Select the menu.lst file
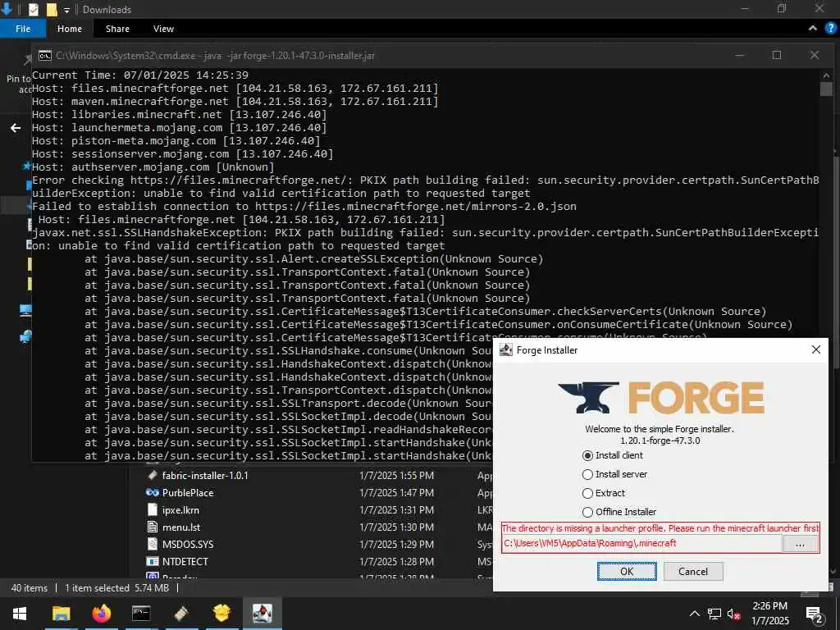840x630 pixels. tap(181, 527)
